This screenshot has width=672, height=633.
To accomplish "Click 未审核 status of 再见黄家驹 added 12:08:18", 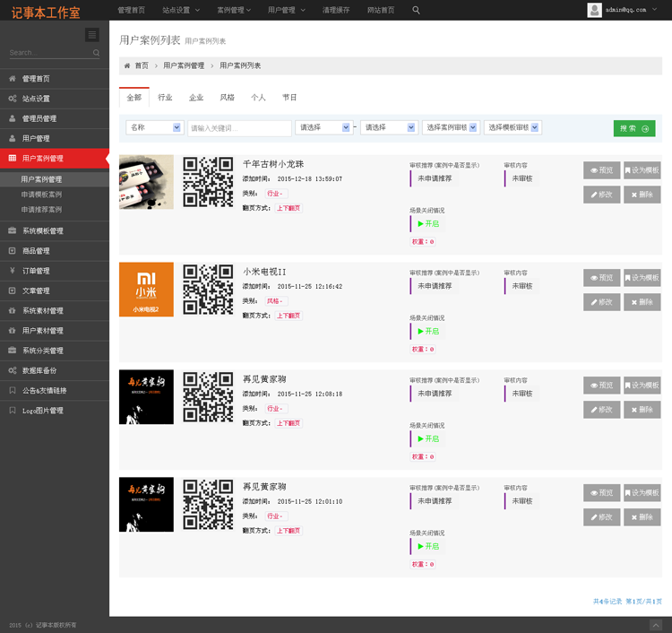I will click(522, 394).
